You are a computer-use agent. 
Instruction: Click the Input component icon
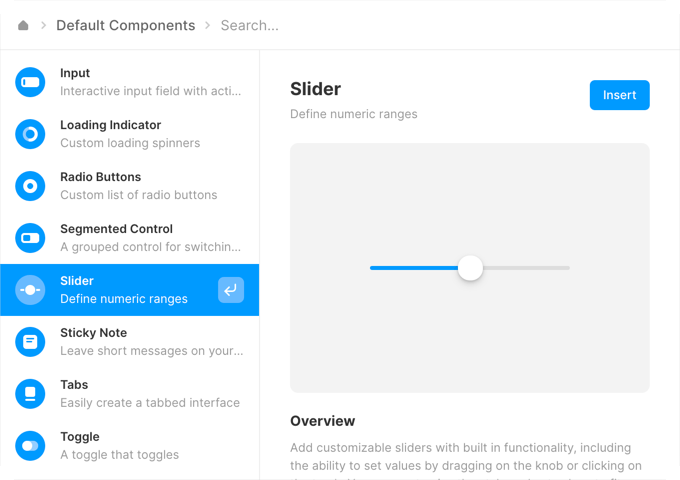coord(30,82)
